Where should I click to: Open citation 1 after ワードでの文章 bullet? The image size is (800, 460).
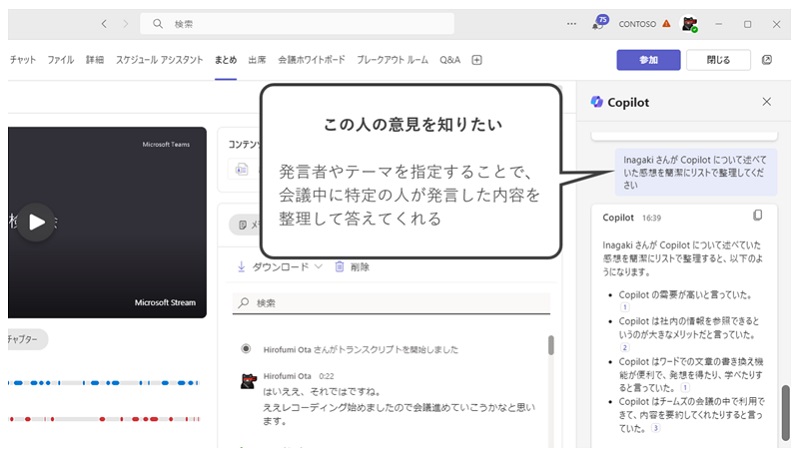click(x=685, y=388)
